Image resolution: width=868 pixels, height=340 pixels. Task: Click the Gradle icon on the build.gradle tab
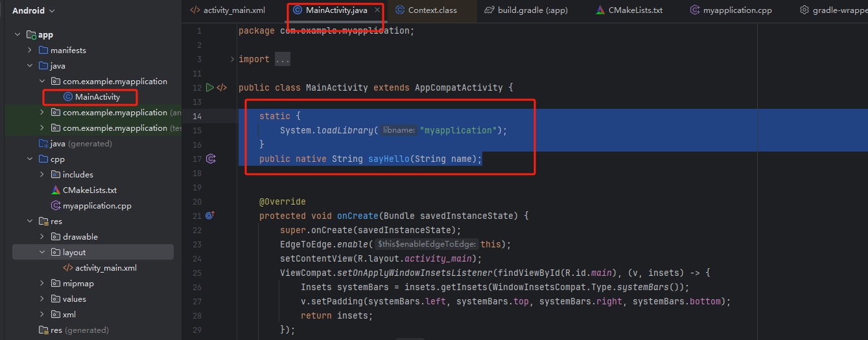click(489, 10)
